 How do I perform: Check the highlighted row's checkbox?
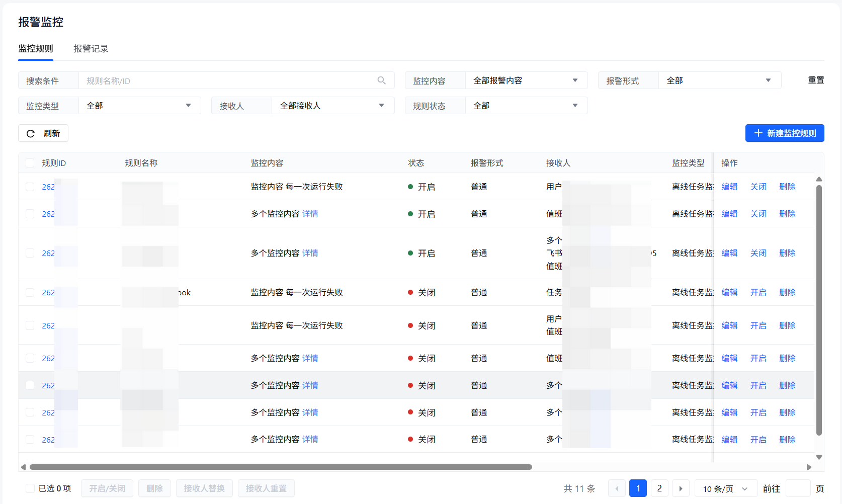(x=30, y=385)
